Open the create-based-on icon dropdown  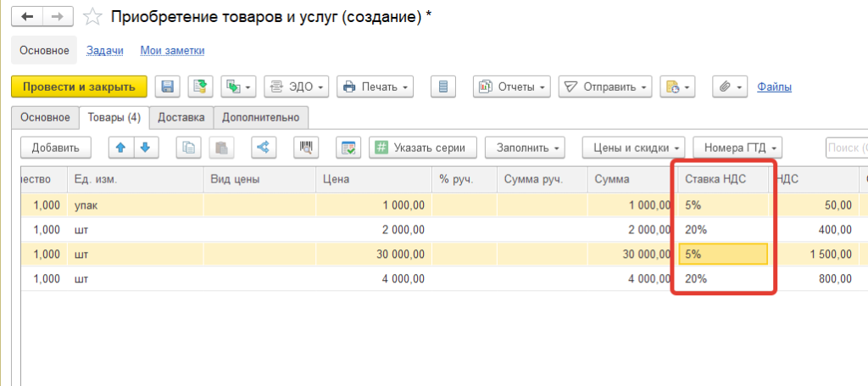coord(238,87)
